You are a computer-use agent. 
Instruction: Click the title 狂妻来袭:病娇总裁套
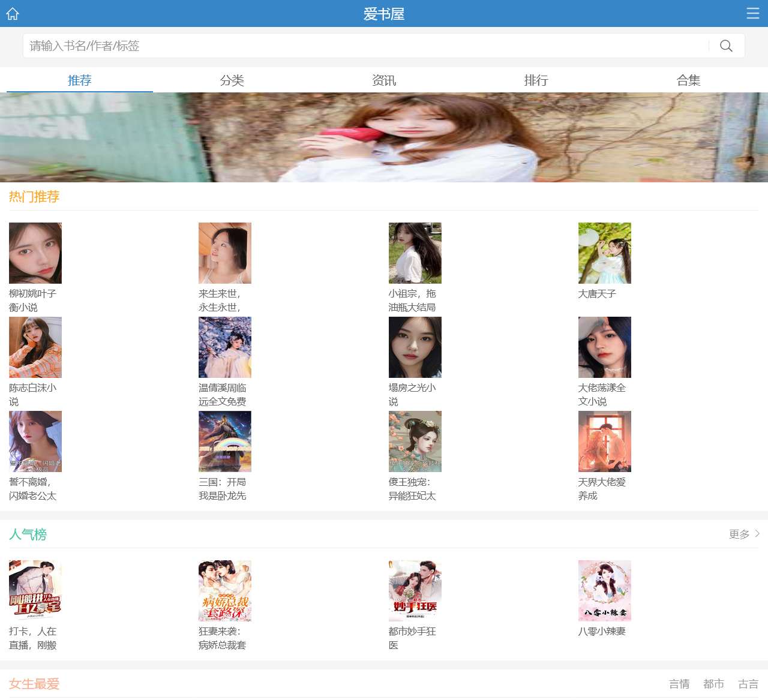tap(223, 638)
